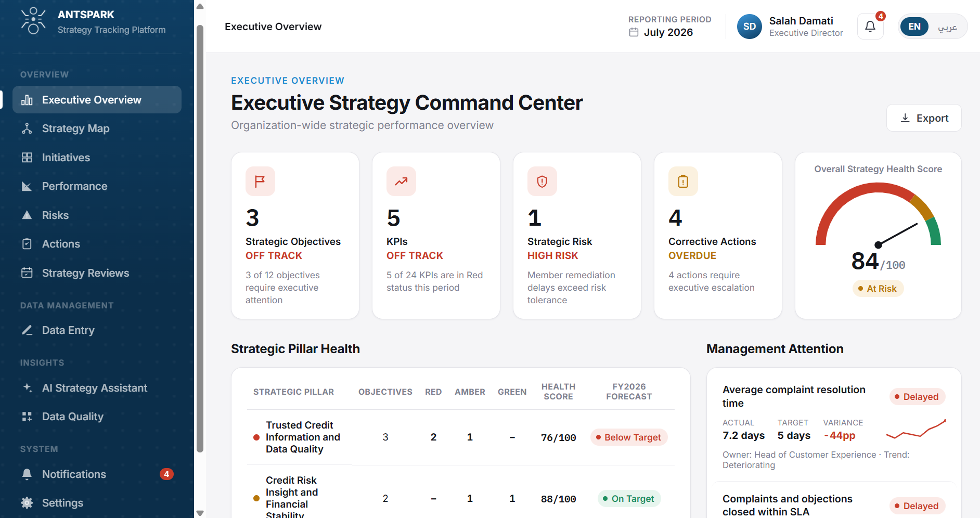Go to Performance section

click(97, 186)
